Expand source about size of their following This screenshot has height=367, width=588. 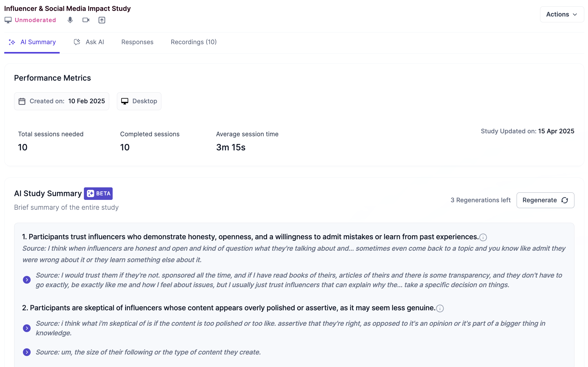pos(27,352)
